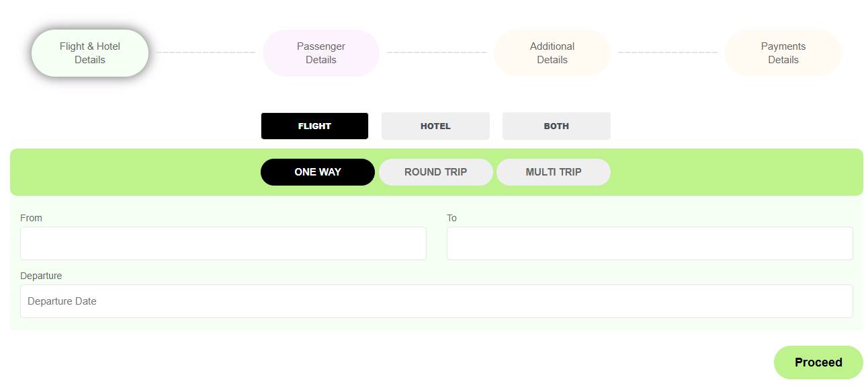Image resolution: width=868 pixels, height=386 pixels.
Task: Select the ONE WAY trip type
Action: [x=318, y=172]
